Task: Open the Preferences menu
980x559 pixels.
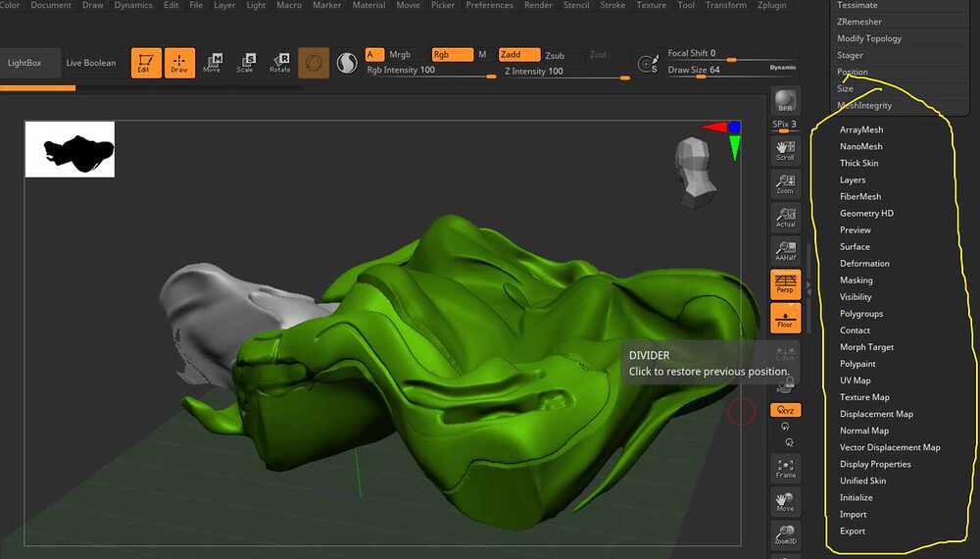Action: coord(489,5)
